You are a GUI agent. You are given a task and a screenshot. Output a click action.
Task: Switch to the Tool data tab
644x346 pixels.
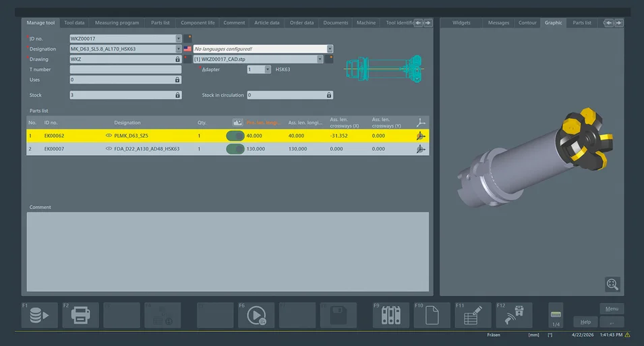click(x=74, y=23)
